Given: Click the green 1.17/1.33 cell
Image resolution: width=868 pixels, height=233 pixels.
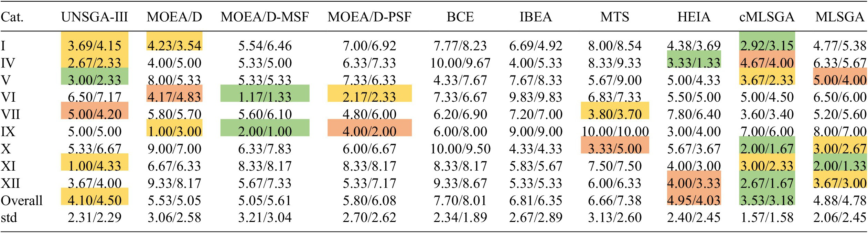Looking at the screenshot, I should point(265,97).
